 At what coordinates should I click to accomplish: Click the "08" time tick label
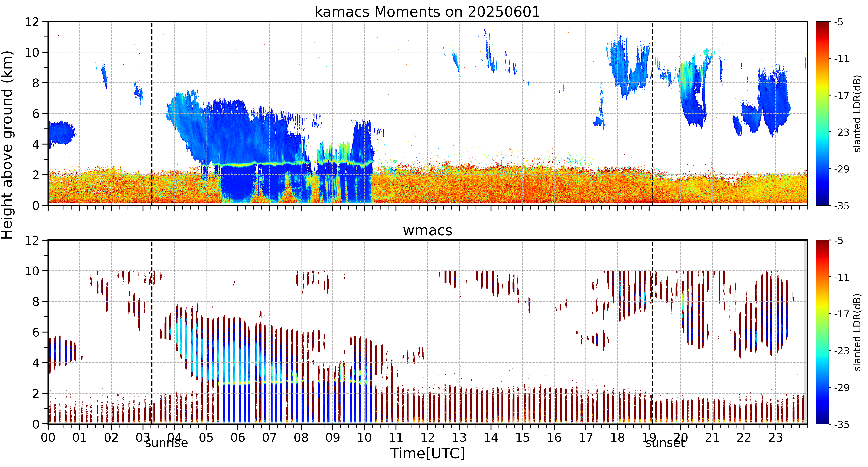click(301, 438)
